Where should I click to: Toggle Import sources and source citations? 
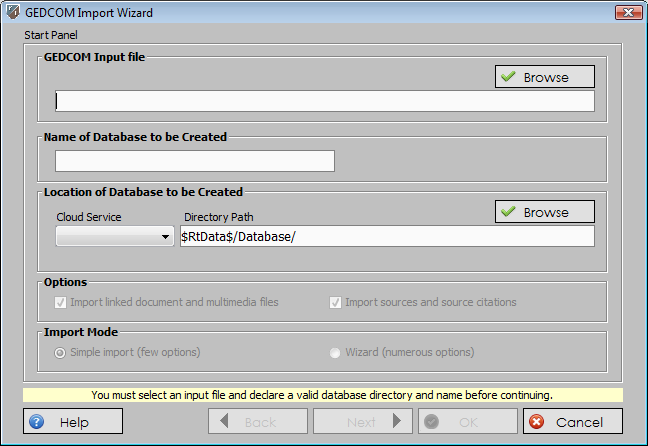pos(337,302)
